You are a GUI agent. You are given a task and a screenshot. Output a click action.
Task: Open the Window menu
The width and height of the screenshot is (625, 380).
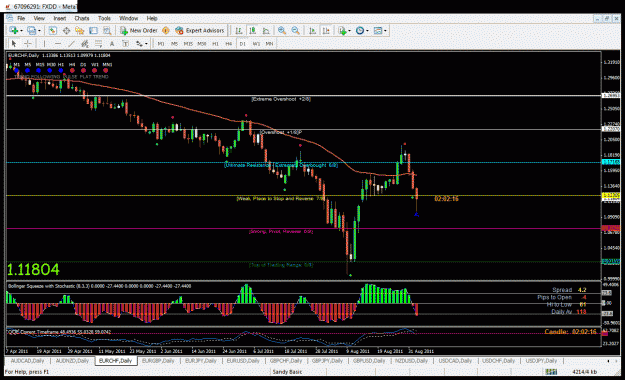point(129,18)
